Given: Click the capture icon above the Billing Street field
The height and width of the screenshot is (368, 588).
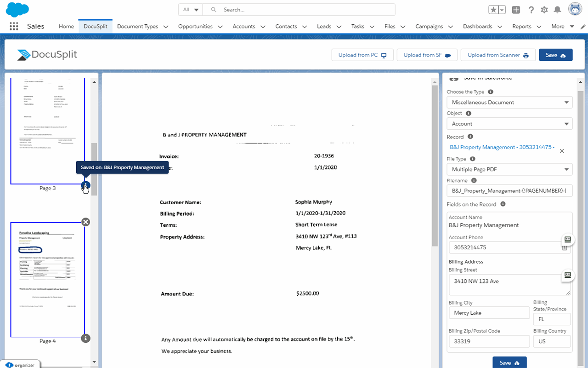Looking at the screenshot, I should coord(567,275).
